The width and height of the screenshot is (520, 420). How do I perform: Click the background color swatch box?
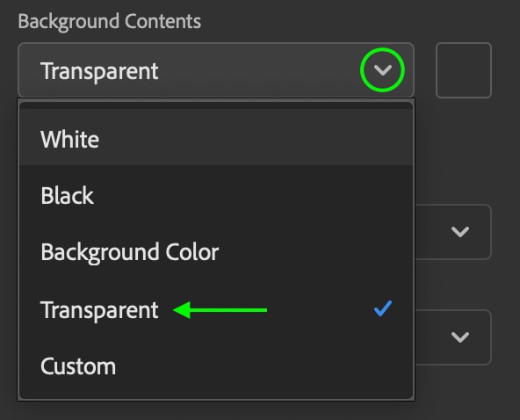click(x=464, y=70)
